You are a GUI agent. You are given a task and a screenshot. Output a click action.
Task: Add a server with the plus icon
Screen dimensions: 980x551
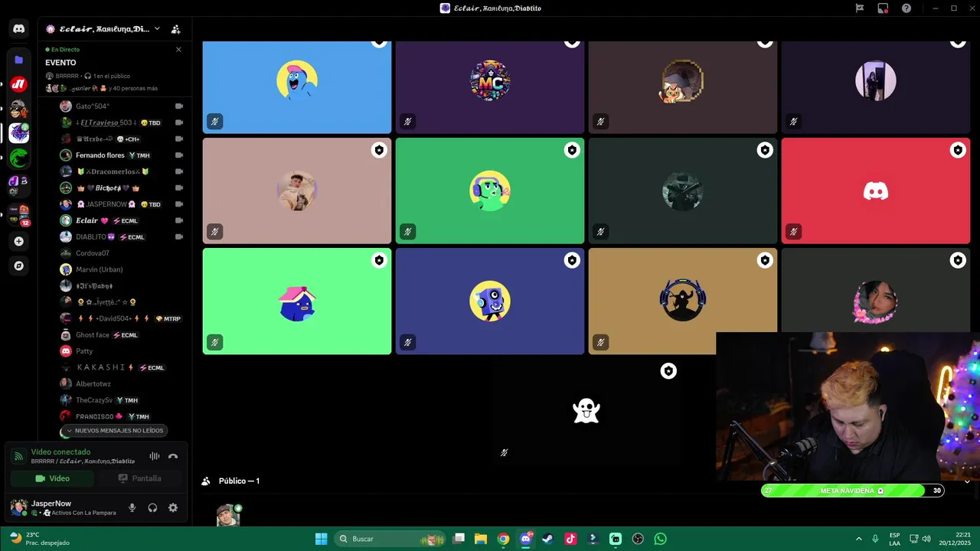pos(19,241)
